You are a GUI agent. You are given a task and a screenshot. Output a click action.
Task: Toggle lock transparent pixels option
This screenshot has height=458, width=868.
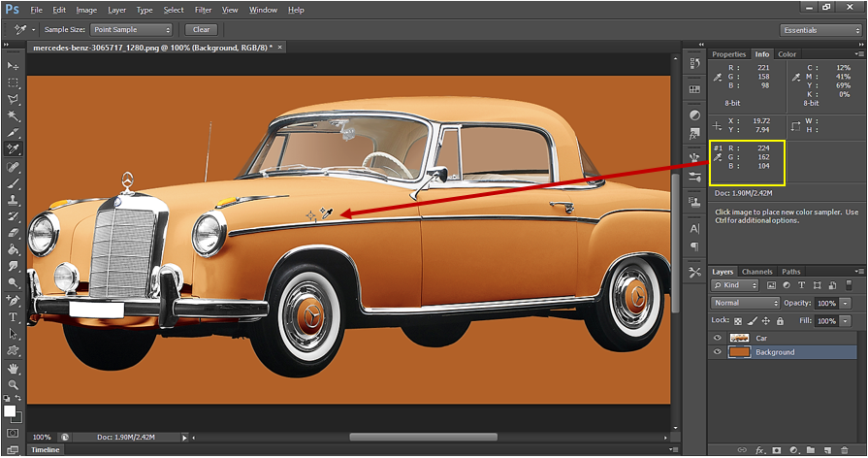pyautogui.click(x=737, y=320)
